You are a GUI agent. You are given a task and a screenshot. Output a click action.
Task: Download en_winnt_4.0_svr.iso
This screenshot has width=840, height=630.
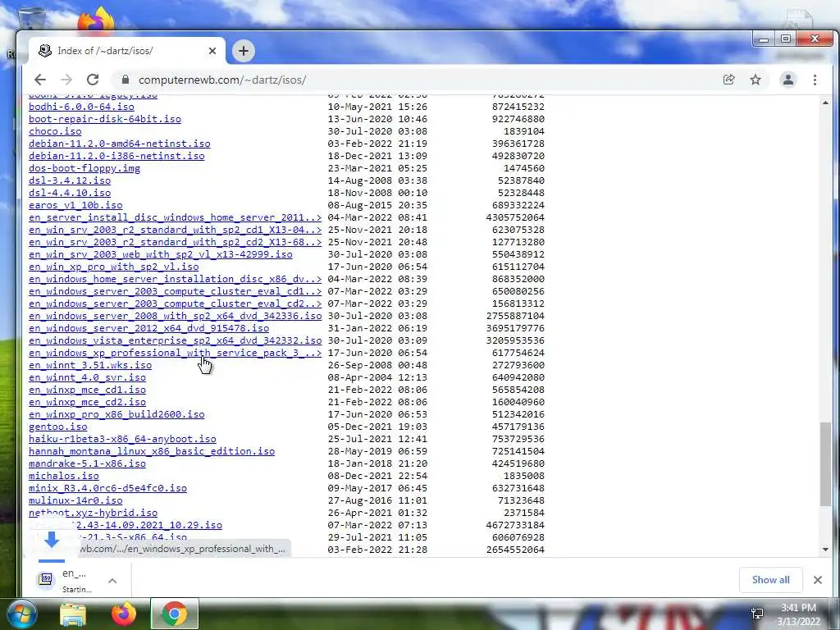pos(87,377)
